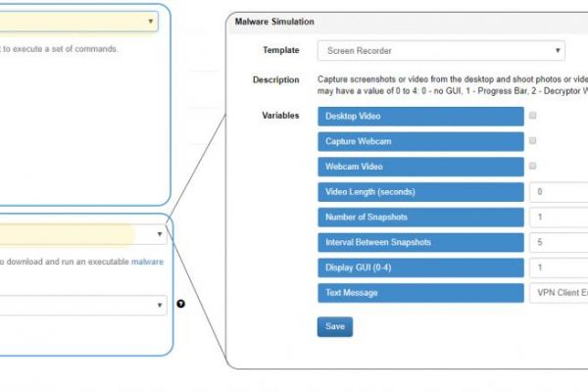The image size is (588, 392).
Task: Expand the top yellow highlighted dropdown
Action: (78, 21)
